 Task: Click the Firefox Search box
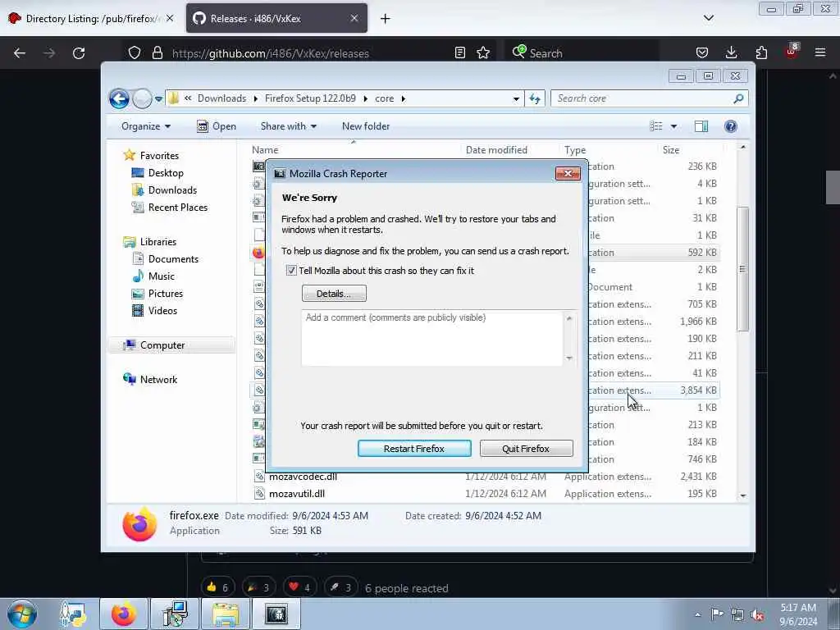coord(582,53)
